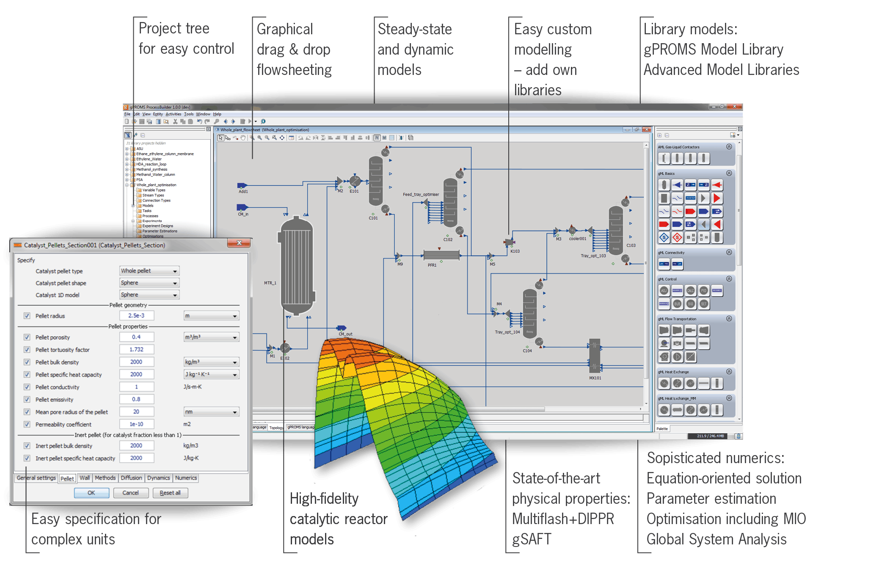Click the fit-to-window crosshair icon

coord(282,138)
